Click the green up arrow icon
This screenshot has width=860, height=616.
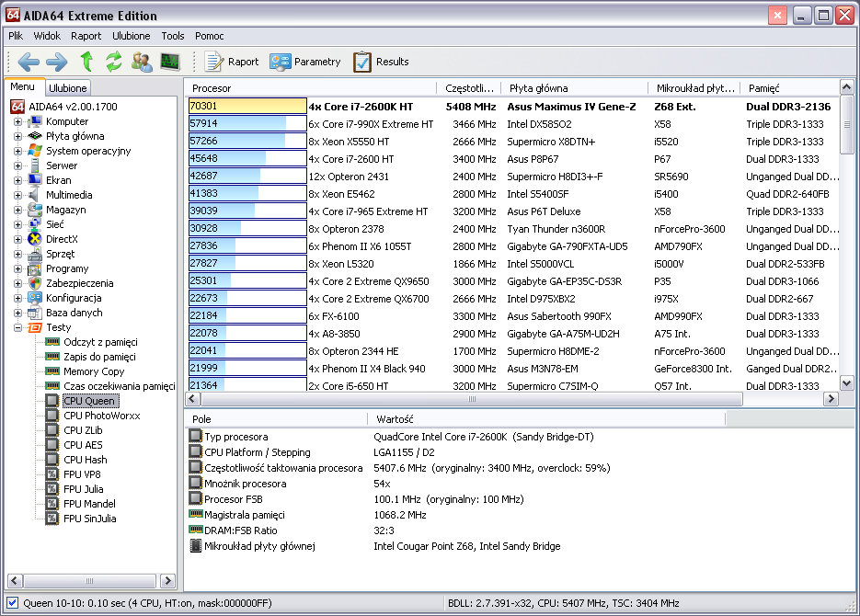(86, 62)
